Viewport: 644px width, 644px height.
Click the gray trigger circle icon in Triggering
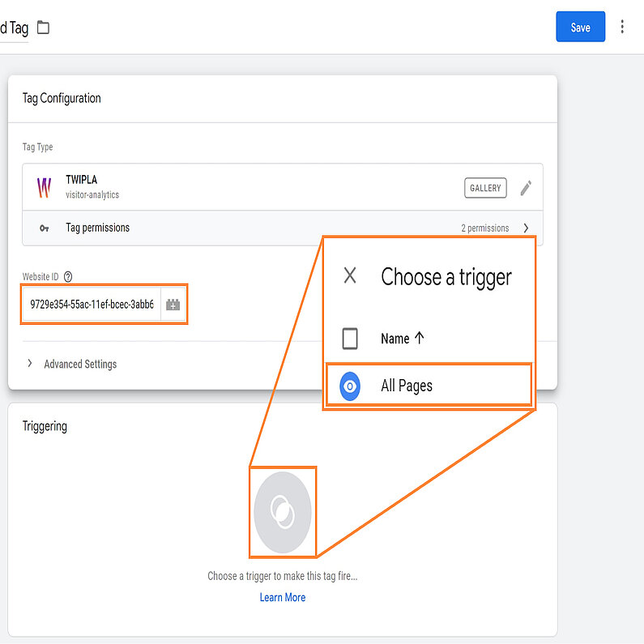282,512
